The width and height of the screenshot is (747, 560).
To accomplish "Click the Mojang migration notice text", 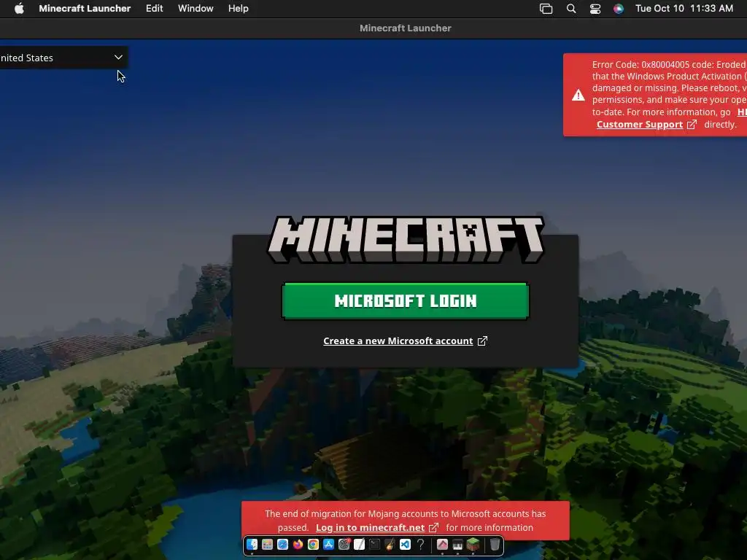I will 406,521.
